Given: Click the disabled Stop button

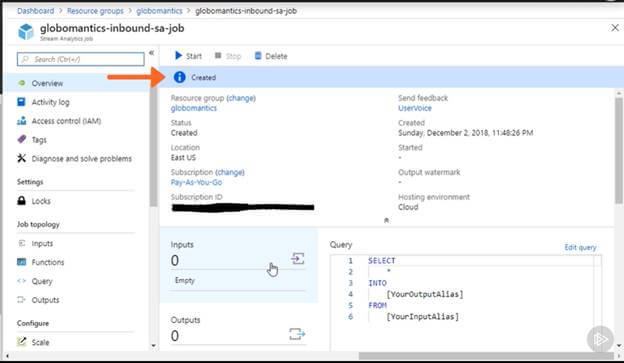Looking at the screenshot, I should 228,56.
